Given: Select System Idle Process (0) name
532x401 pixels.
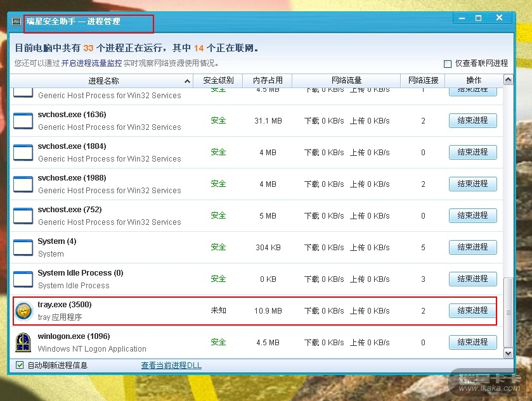Looking at the screenshot, I should pyautogui.click(x=81, y=273).
